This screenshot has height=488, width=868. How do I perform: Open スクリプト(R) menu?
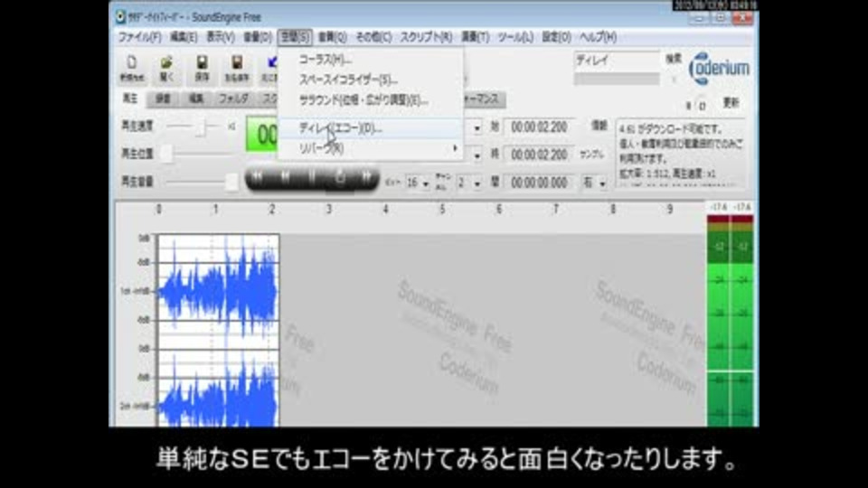[426, 37]
